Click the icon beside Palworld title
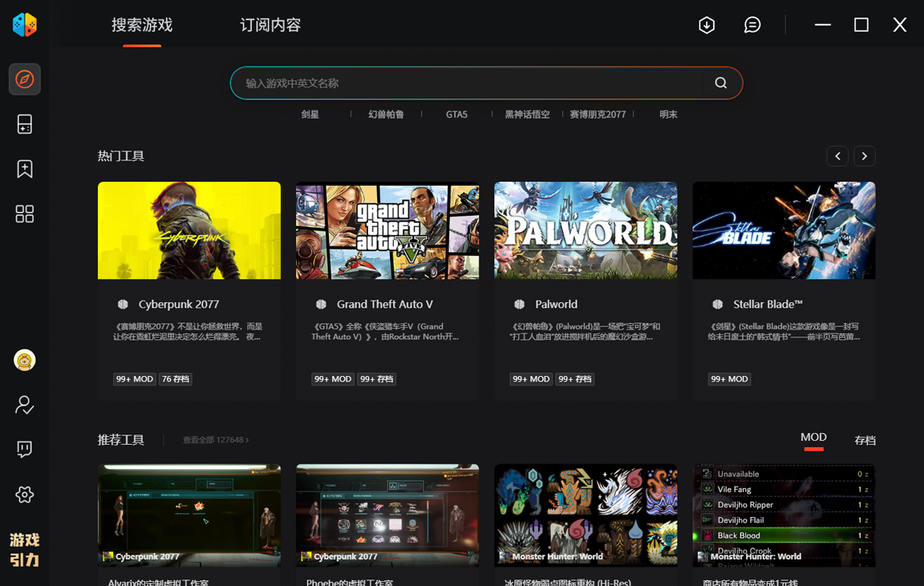This screenshot has width=924, height=586. click(519, 305)
